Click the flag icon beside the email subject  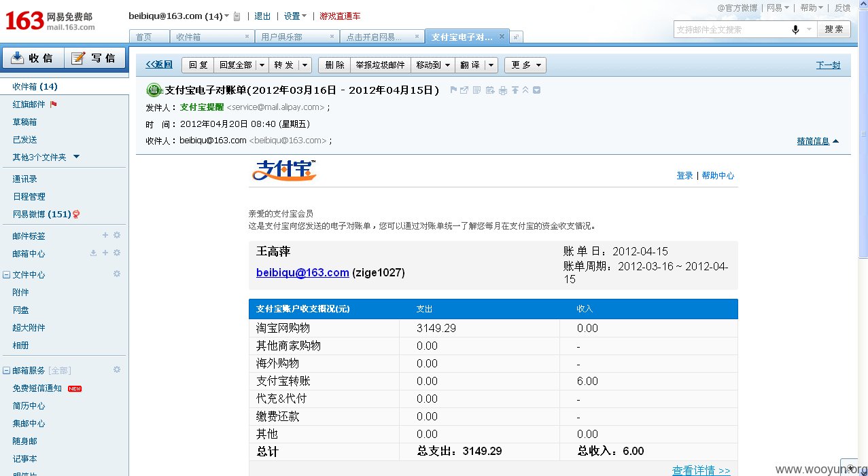[x=453, y=90]
